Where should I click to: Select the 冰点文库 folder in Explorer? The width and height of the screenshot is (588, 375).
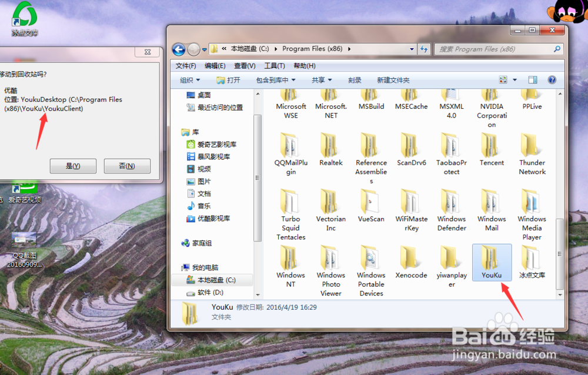pyautogui.click(x=532, y=262)
